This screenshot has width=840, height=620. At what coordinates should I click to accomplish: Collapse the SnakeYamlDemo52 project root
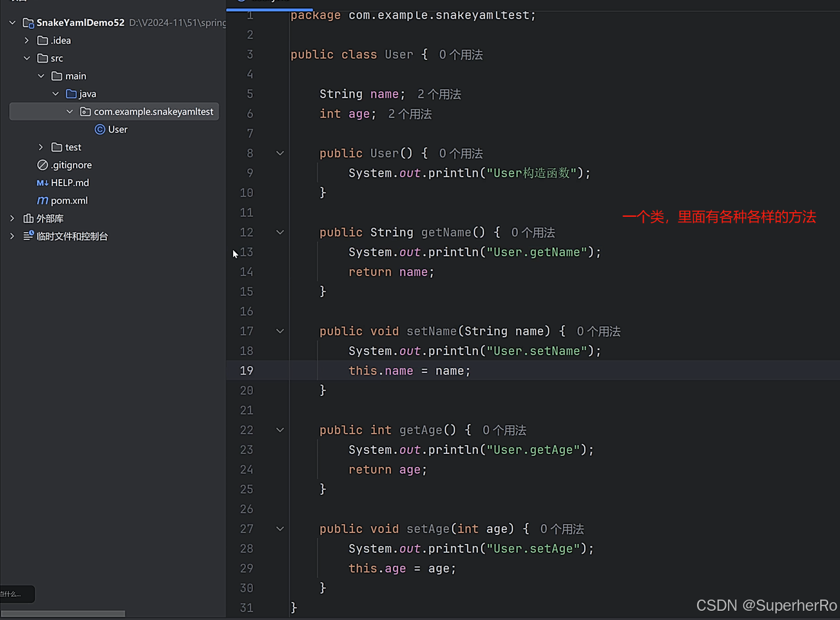pyautogui.click(x=13, y=22)
